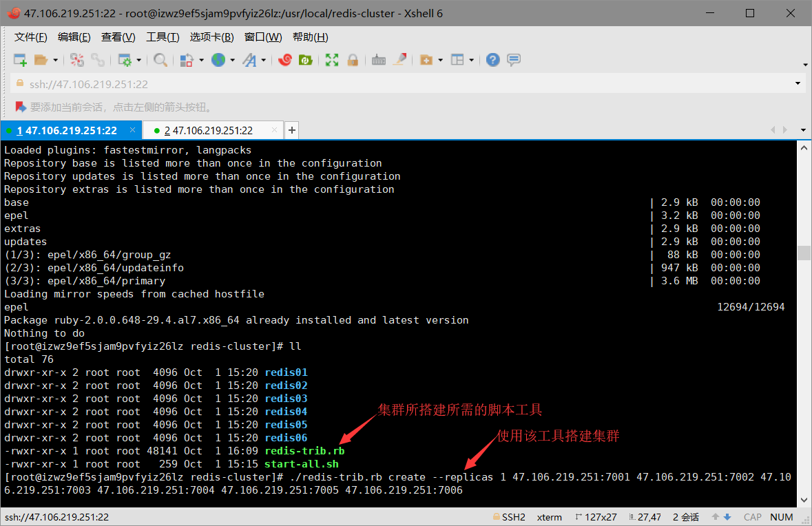Click the highlight pen icon

click(399, 60)
